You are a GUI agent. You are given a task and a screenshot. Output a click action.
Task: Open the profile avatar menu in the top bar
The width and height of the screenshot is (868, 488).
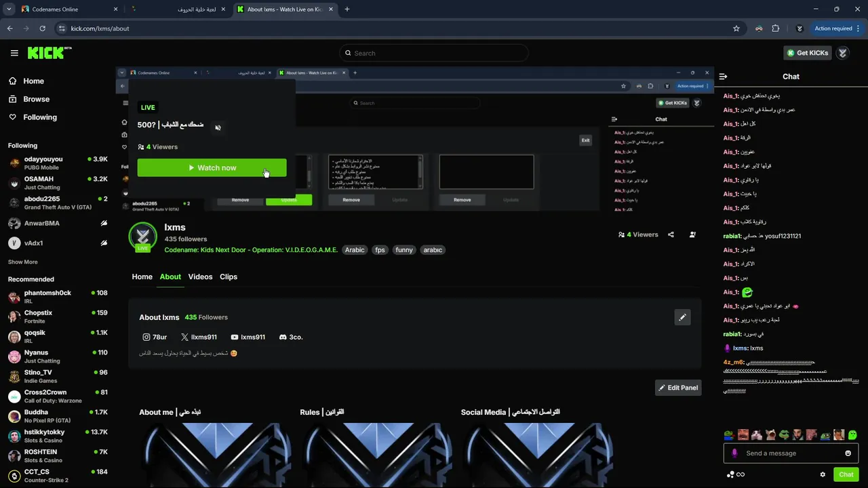pyautogui.click(x=843, y=53)
